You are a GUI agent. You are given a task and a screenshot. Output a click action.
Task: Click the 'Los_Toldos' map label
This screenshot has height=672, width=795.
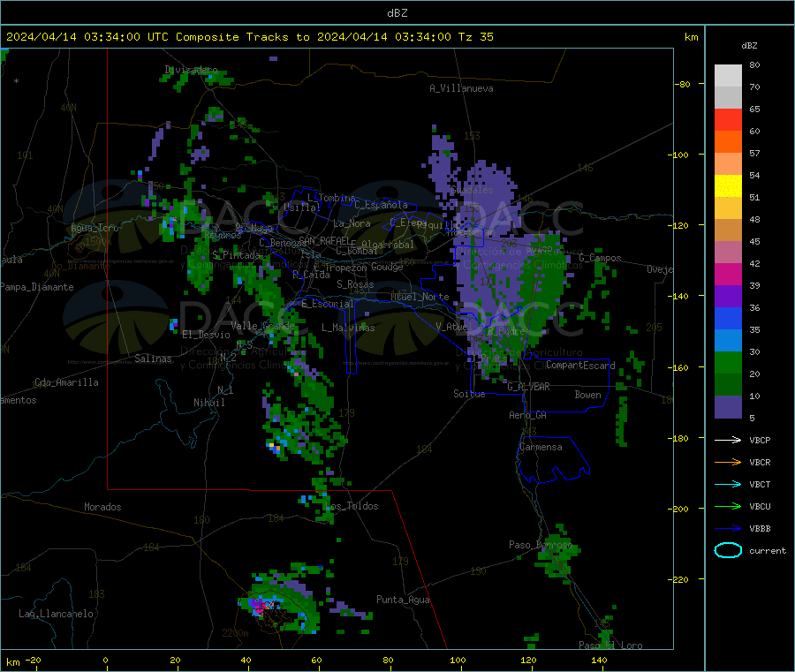352,506
